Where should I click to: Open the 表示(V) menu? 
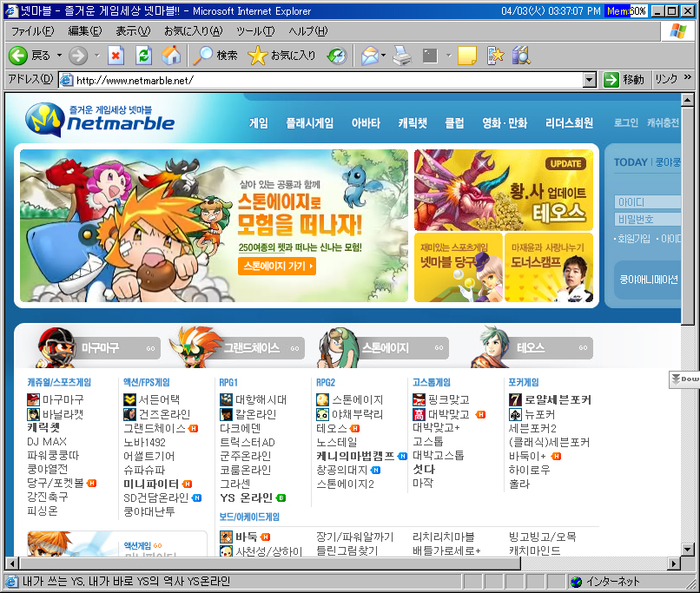(132, 31)
